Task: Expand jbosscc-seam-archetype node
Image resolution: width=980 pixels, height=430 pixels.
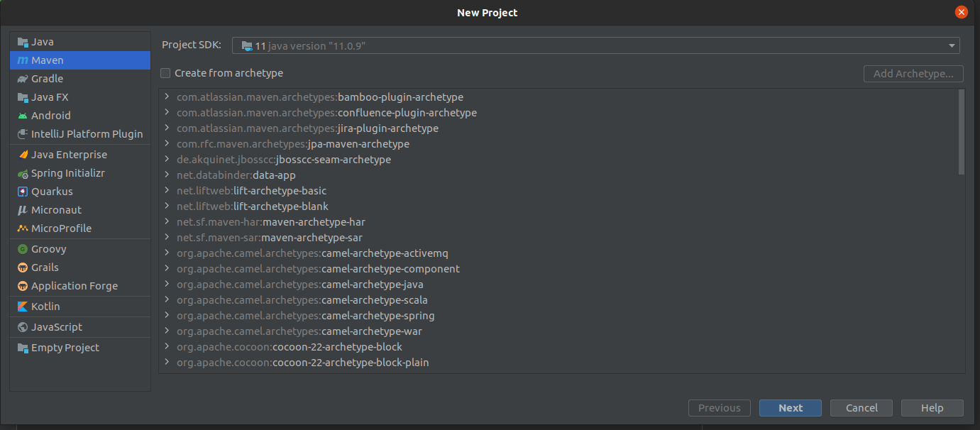Action: (167, 160)
